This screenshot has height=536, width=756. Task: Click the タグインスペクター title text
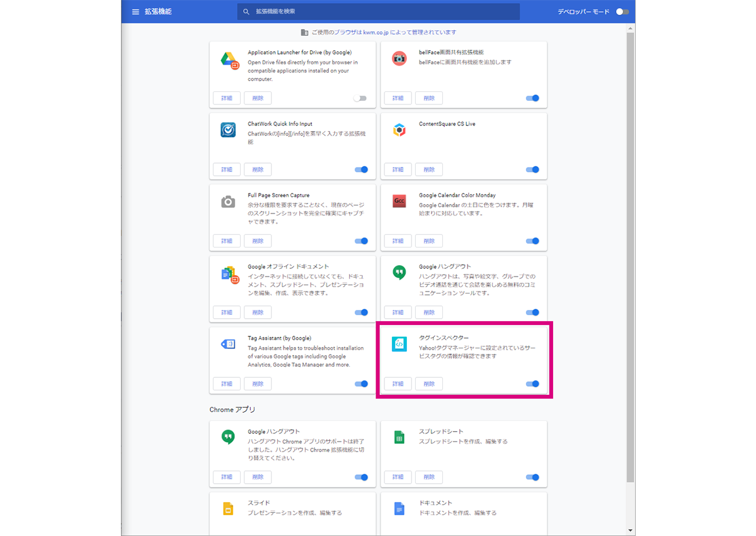[x=444, y=338]
